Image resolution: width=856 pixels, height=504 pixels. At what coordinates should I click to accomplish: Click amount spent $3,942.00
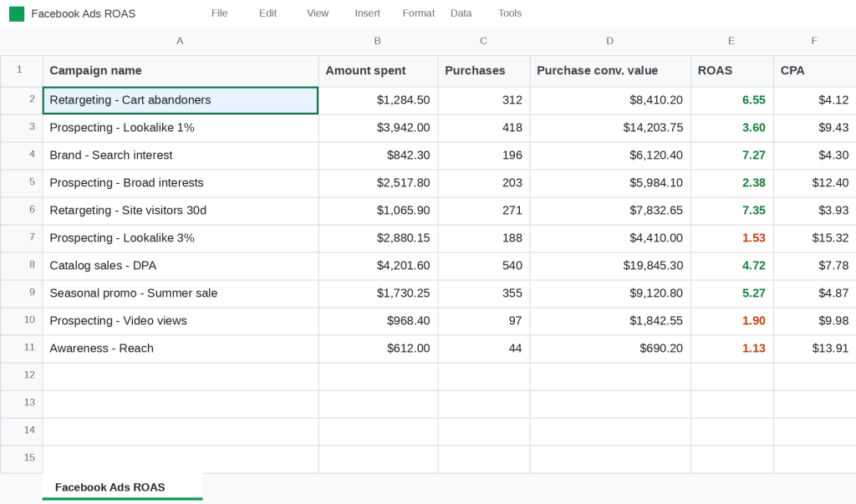(378, 129)
